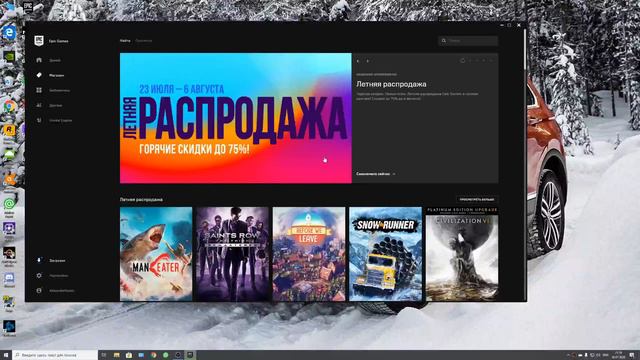The width and height of the screenshot is (640, 360).
Task: Open the Windows Start menu
Action: tap(6, 355)
